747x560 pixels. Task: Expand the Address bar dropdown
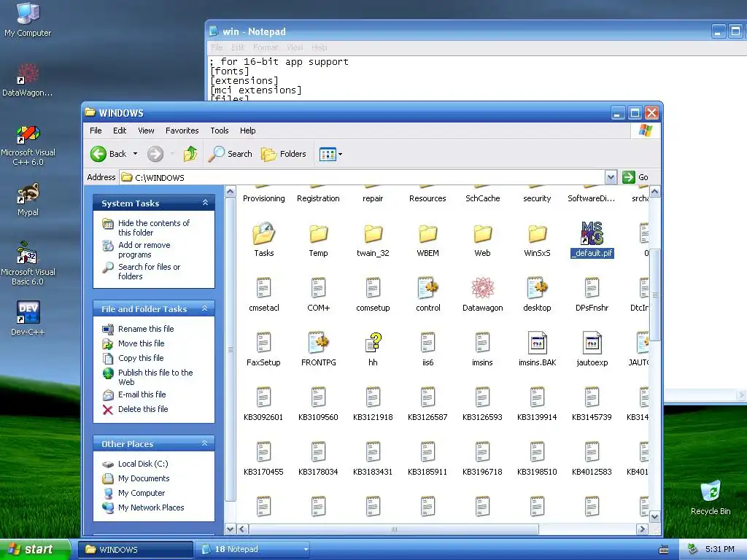pyautogui.click(x=611, y=178)
